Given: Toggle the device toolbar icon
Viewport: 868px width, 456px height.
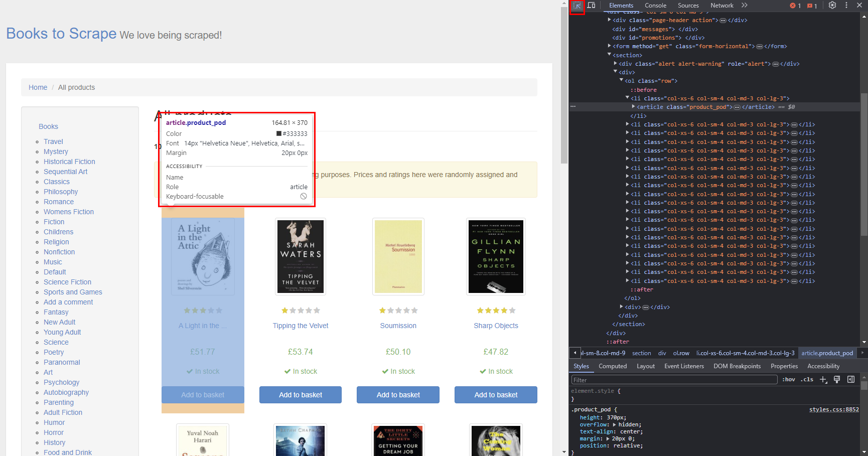Looking at the screenshot, I should point(592,6).
